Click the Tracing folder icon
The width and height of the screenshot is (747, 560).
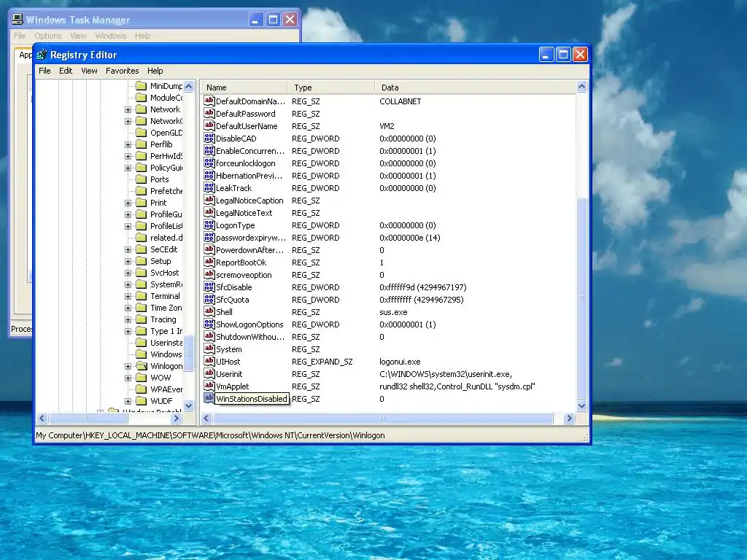[x=141, y=319]
